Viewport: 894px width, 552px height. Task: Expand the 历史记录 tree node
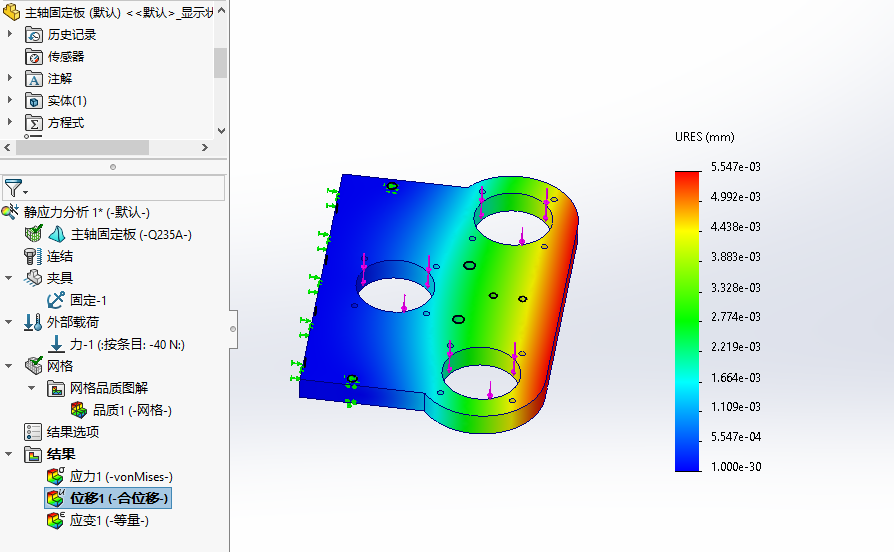(9, 34)
